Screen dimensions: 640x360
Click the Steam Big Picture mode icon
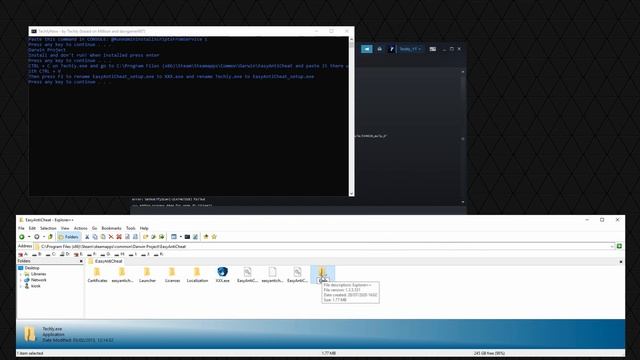(x=433, y=49)
